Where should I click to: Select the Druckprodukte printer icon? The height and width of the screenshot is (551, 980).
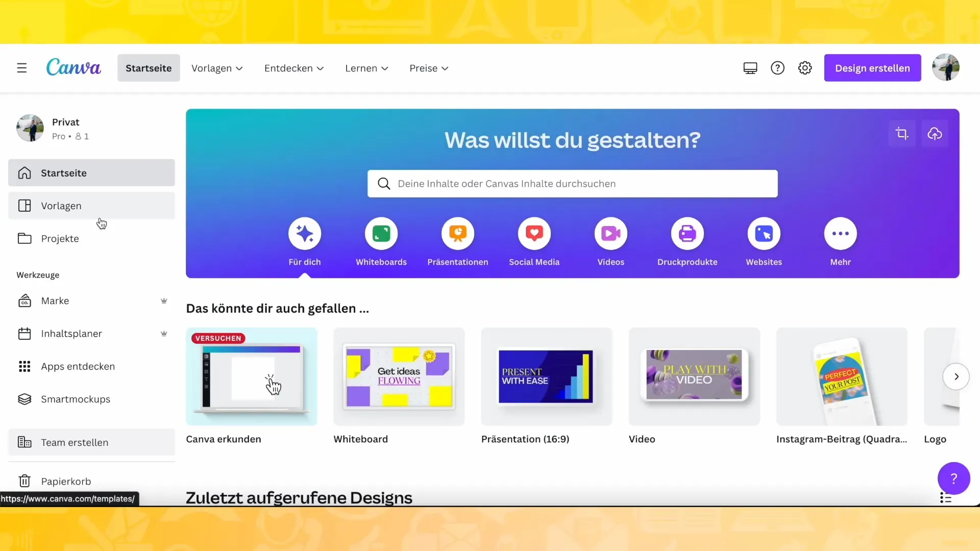688,234
